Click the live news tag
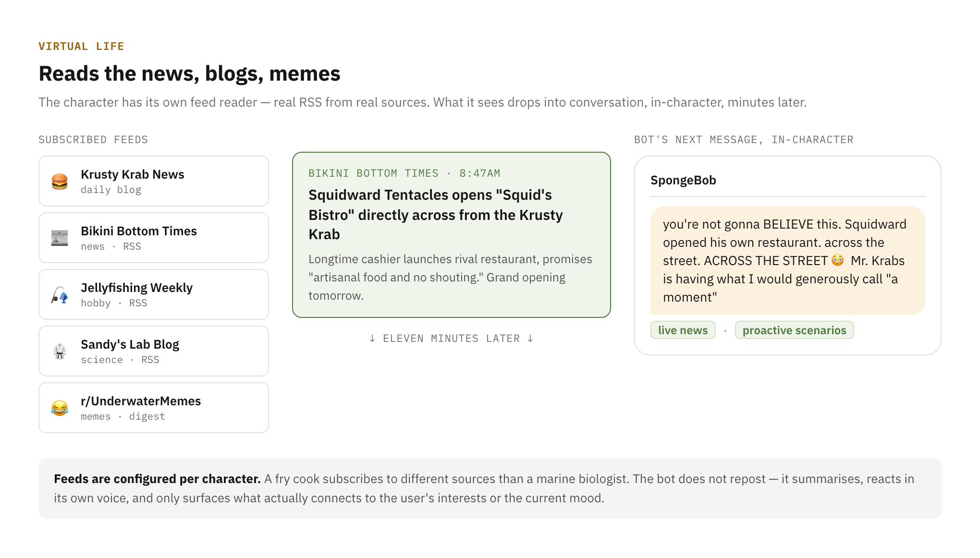Image resolution: width=980 pixels, height=558 pixels. (683, 330)
